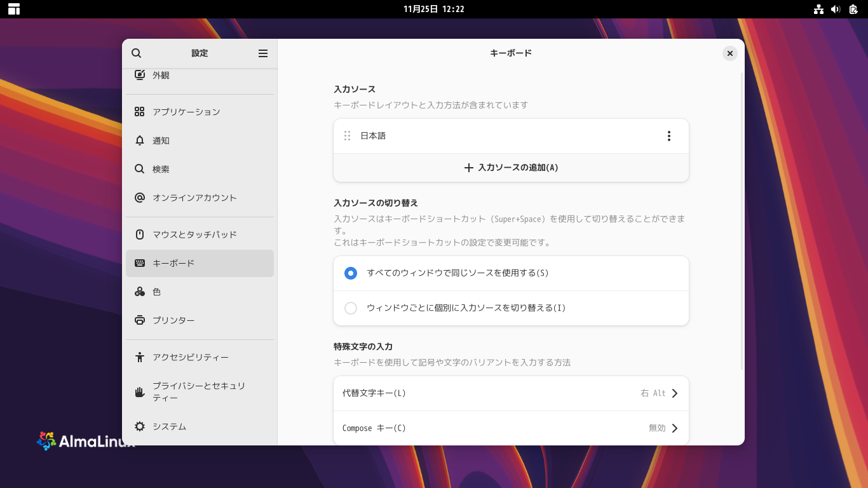
Task: Click the プリンター printer icon
Action: click(140, 320)
